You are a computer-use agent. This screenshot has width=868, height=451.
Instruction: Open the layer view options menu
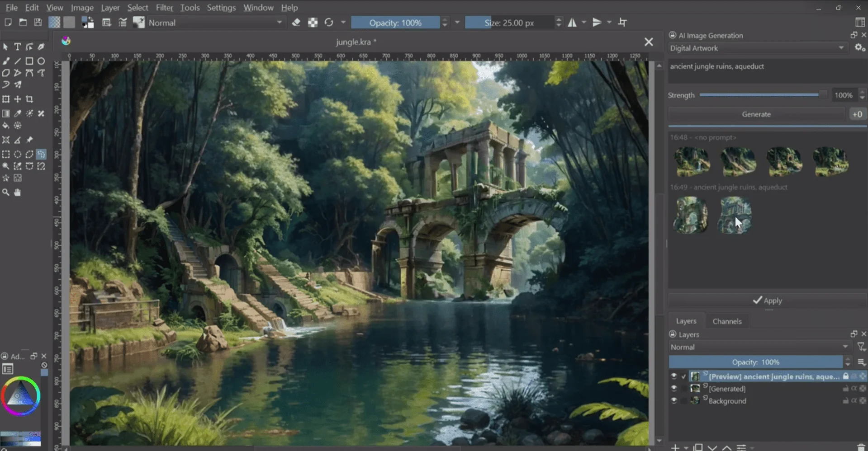pyautogui.click(x=861, y=362)
